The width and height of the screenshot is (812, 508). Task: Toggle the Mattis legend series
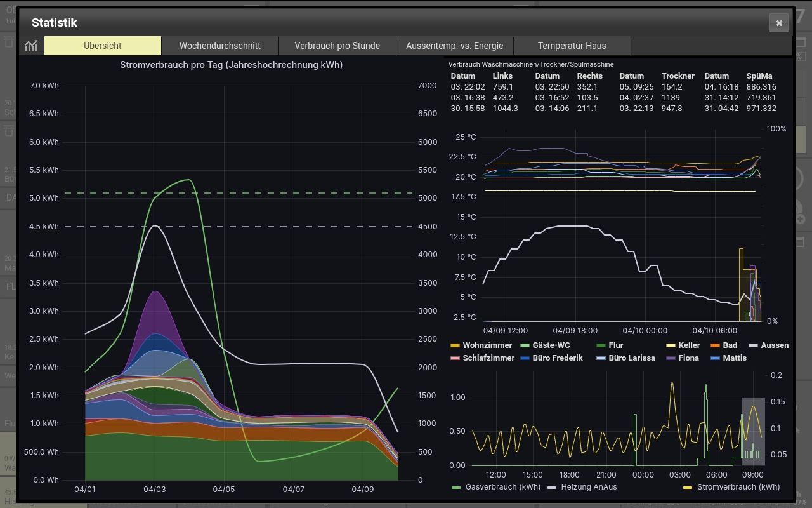tap(735, 358)
